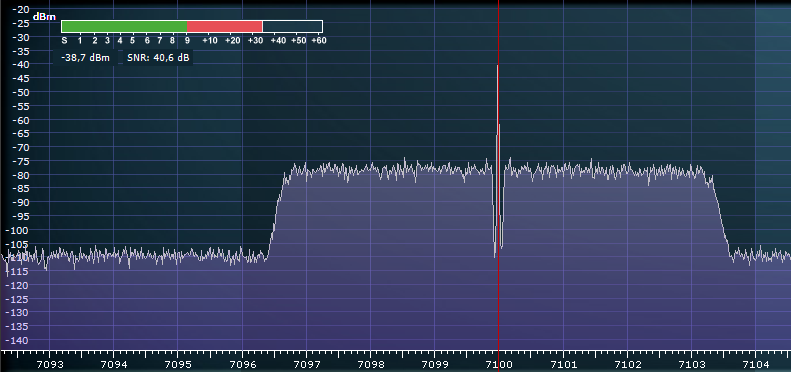Tune to 7099 on frequency axis
The width and height of the screenshot is (791, 372).
434,364
